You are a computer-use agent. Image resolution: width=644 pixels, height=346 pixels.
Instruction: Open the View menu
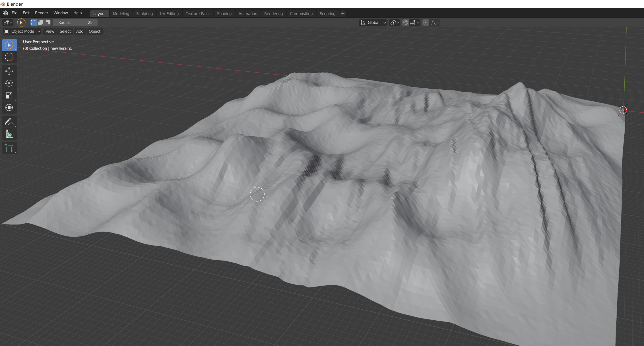coord(49,31)
